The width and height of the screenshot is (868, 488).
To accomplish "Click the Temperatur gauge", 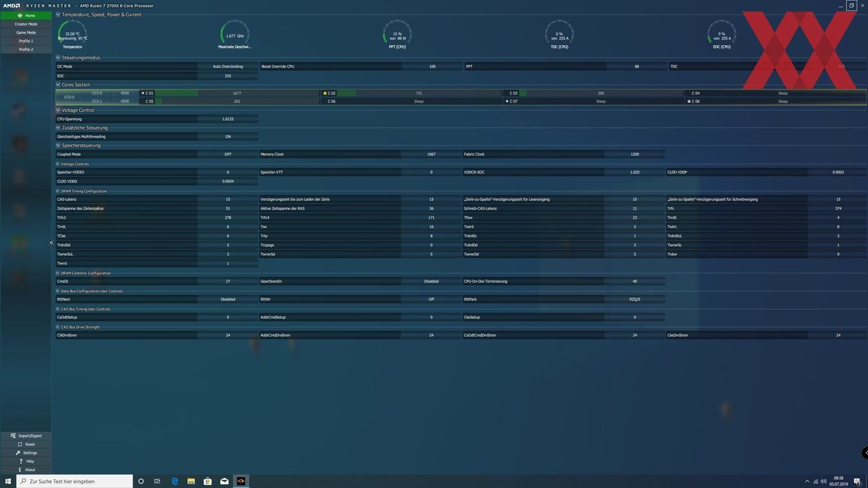I will coord(73,34).
